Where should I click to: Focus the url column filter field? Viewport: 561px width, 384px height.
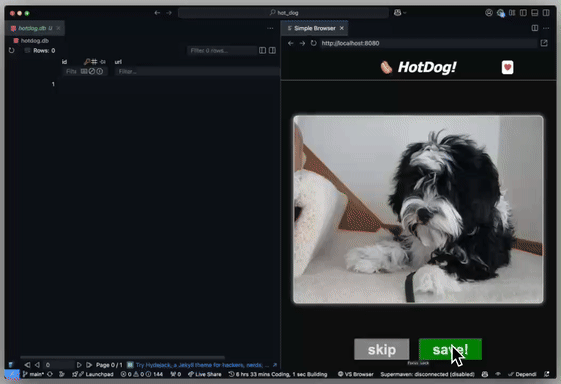click(x=197, y=71)
